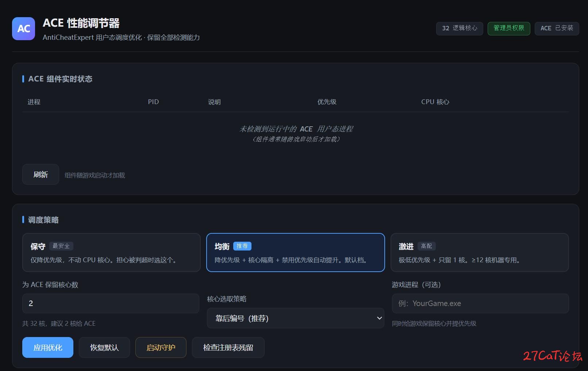Click the PID column header

coord(153,102)
